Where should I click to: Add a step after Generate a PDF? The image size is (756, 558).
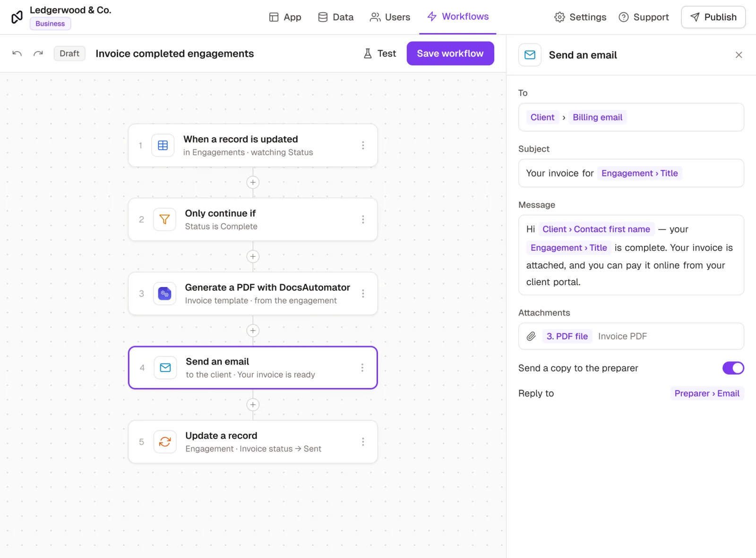(253, 330)
